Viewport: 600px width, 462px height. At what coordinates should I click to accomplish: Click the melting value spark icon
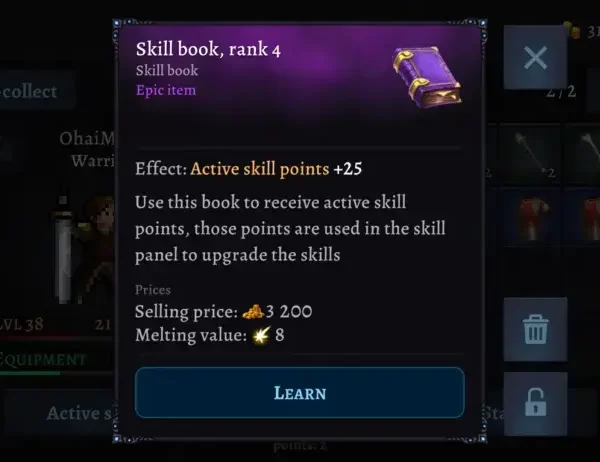pos(261,335)
